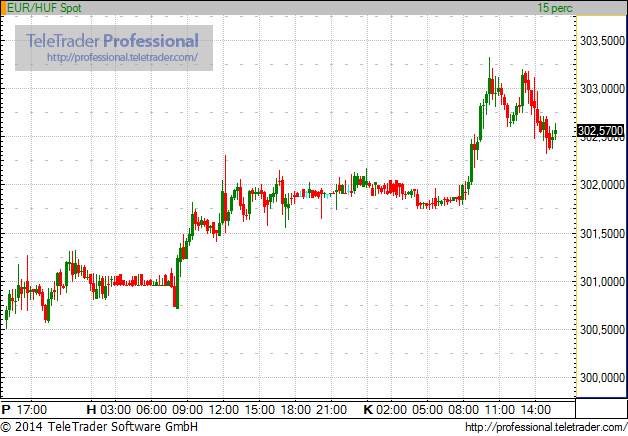Select the 300,5000 price axis label
628x436 pixels.
tap(602, 330)
